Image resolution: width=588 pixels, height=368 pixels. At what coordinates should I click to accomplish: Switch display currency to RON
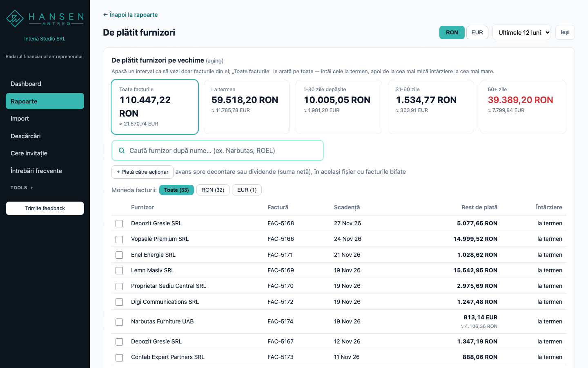click(452, 32)
